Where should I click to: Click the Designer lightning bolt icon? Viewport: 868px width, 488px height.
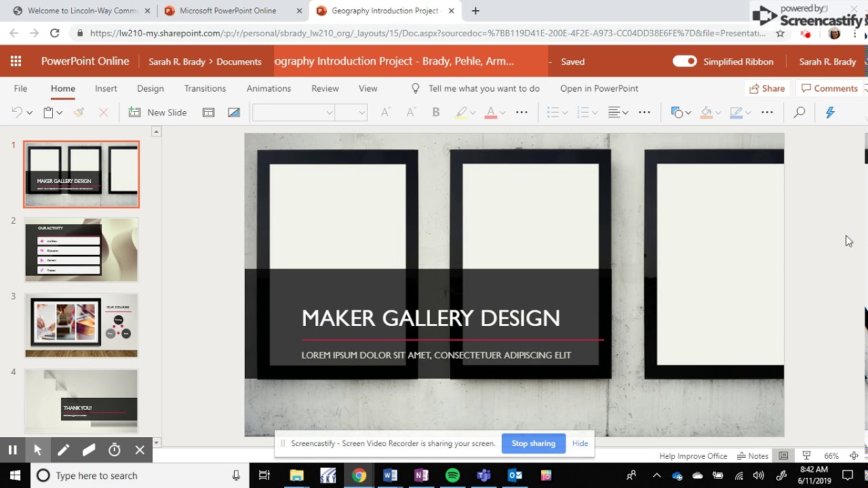point(830,113)
